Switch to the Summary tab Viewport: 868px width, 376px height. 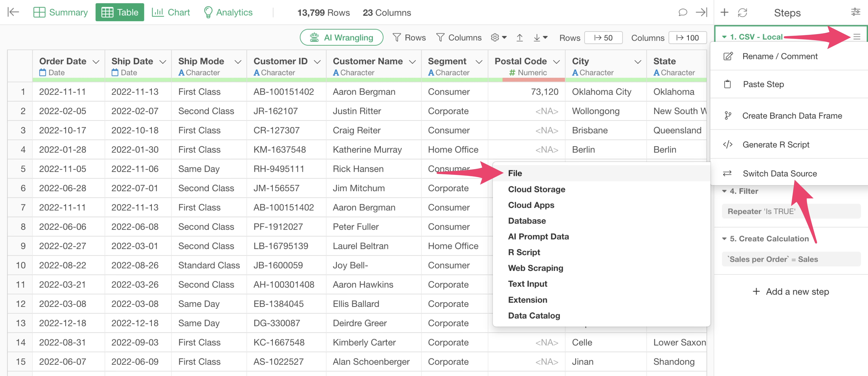coord(61,12)
